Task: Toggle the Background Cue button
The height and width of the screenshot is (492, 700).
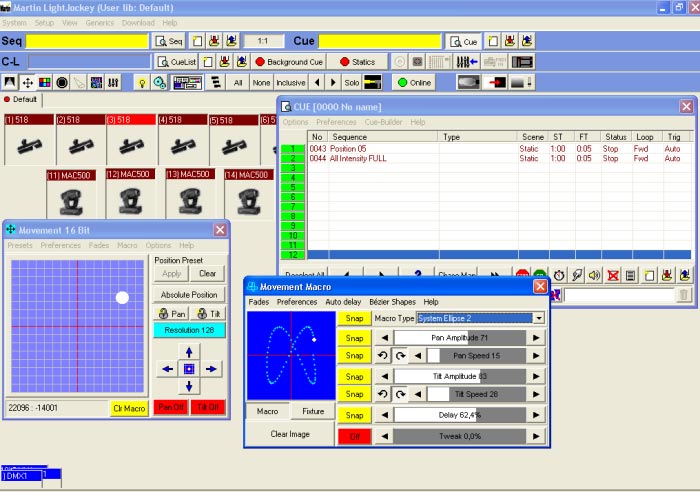Action: click(x=289, y=62)
